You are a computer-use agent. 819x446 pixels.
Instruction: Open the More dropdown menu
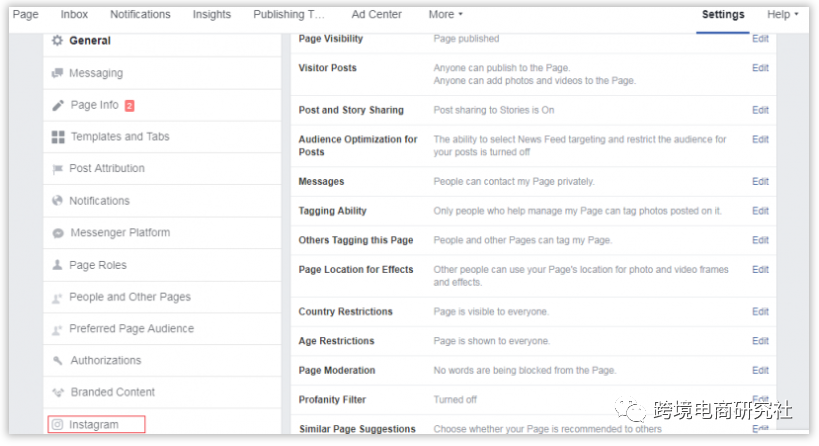pyautogui.click(x=445, y=15)
